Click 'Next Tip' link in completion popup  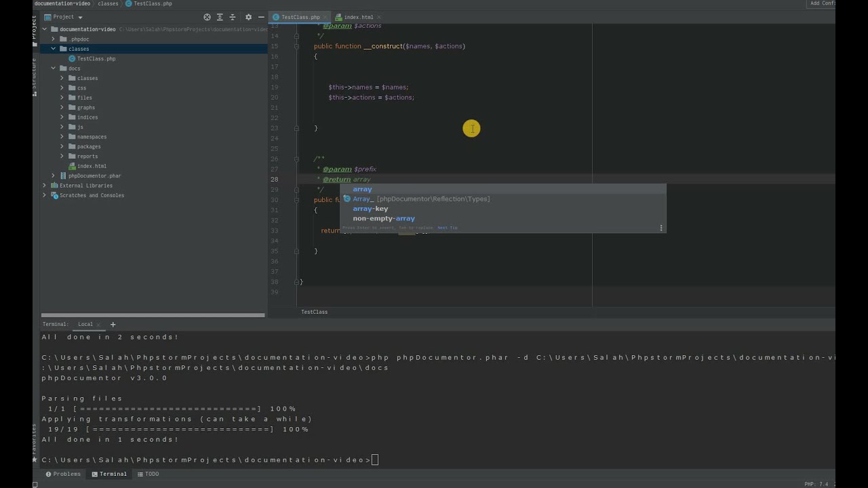click(x=448, y=228)
